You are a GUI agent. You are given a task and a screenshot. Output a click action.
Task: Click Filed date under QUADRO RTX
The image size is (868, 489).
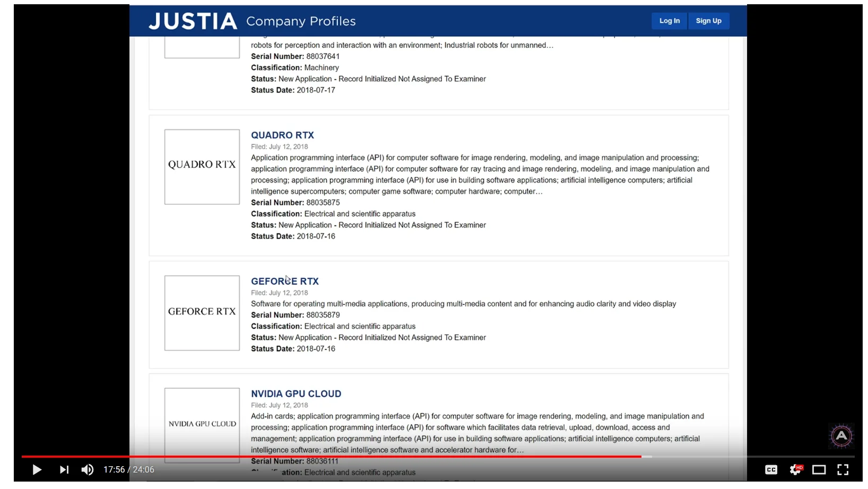(x=280, y=147)
